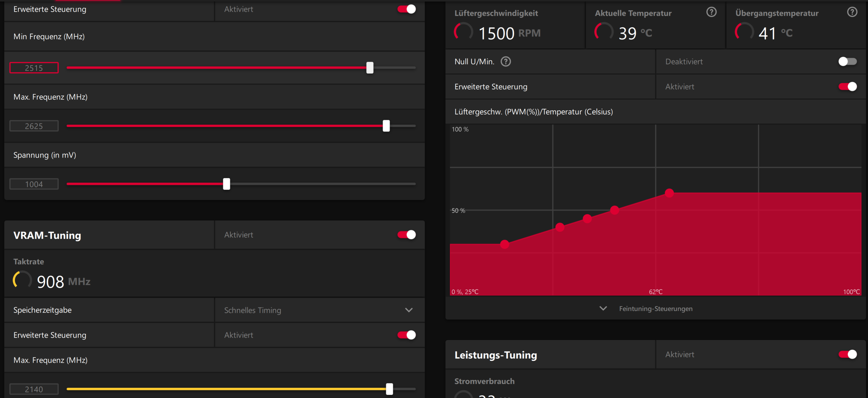The image size is (868, 398).
Task: Disable the VRAM-Tuning toggle
Action: 406,235
